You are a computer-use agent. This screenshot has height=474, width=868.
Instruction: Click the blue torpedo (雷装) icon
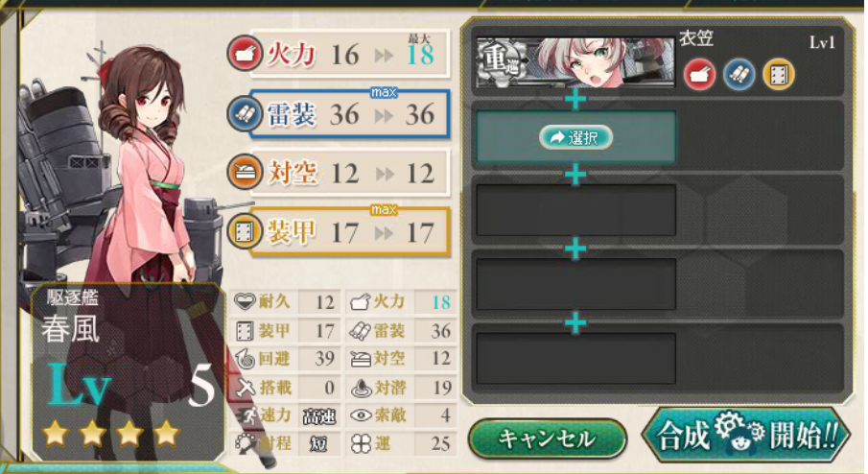click(x=245, y=113)
